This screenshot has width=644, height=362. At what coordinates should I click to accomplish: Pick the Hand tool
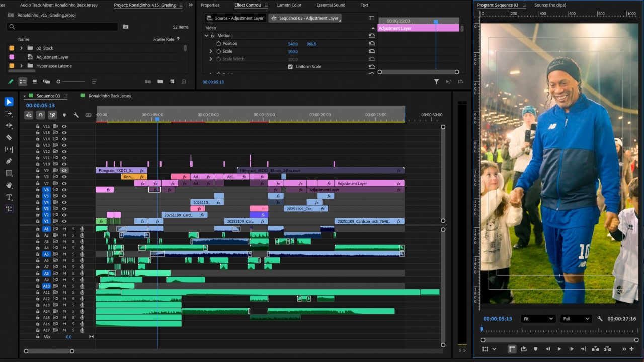click(9, 185)
